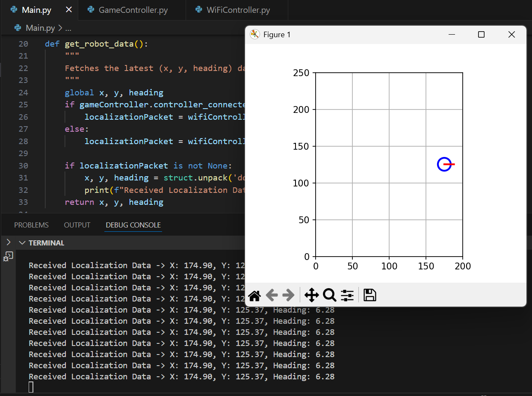
Task: Expand the collapsed section above TERMINAL
Action: 9,242
